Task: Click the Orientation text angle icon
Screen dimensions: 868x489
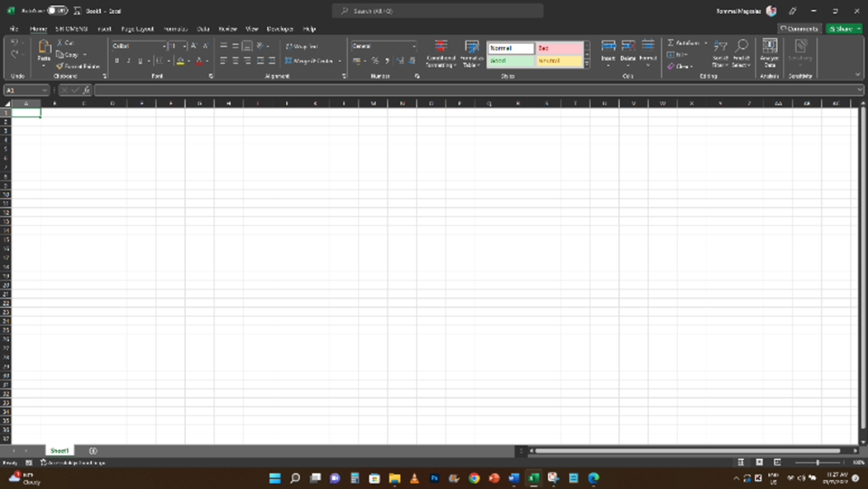Action: pyautogui.click(x=260, y=46)
